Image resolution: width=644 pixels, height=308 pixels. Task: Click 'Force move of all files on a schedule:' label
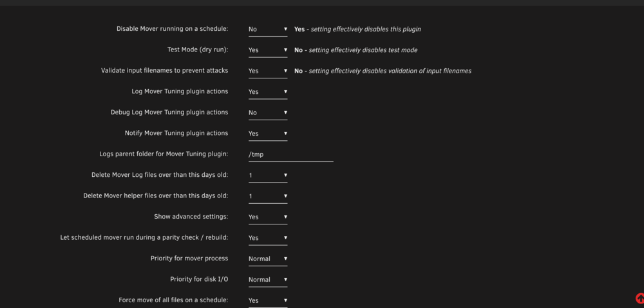coord(173,300)
